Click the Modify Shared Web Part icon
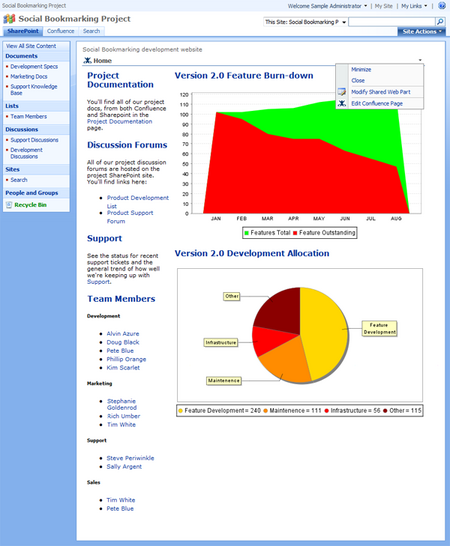This screenshot has height=546, width=450. (342, 92)
